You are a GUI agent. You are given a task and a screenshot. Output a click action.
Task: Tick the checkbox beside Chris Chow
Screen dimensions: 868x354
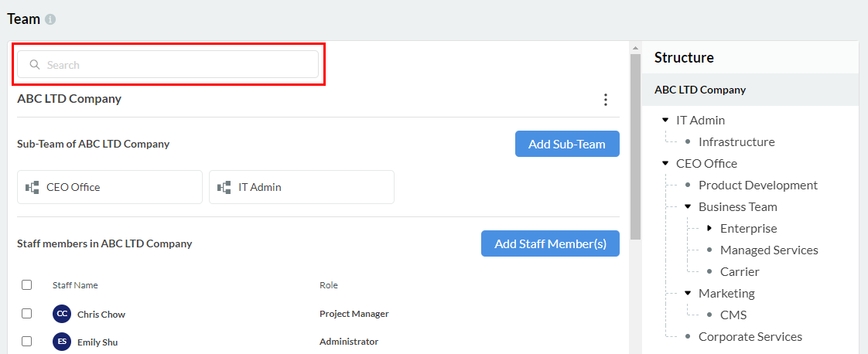pos(27,314)
